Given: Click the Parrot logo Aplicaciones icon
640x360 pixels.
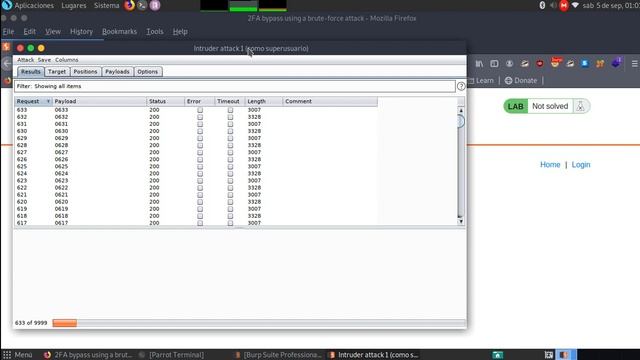Looking at the screenshot, I should (x=7, y=5).
